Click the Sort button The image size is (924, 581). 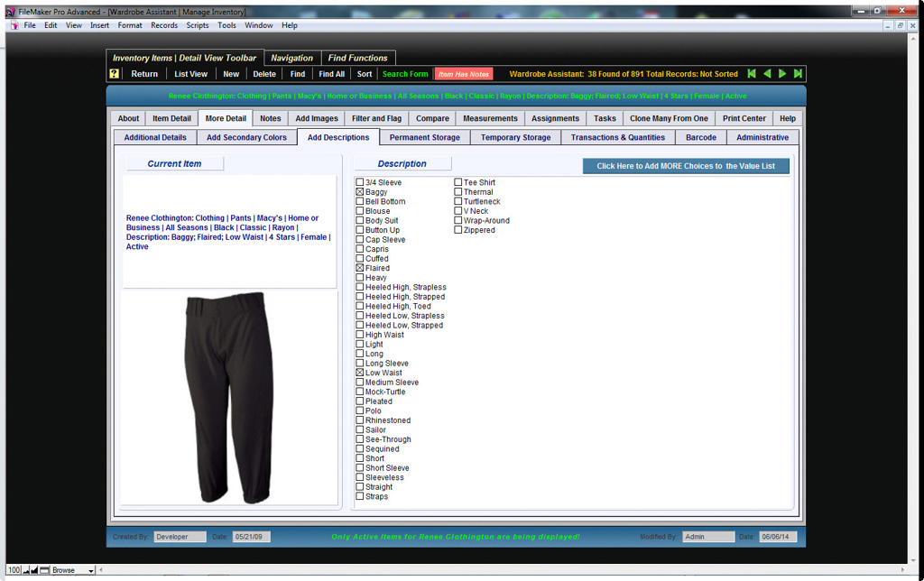click(365, 74)
